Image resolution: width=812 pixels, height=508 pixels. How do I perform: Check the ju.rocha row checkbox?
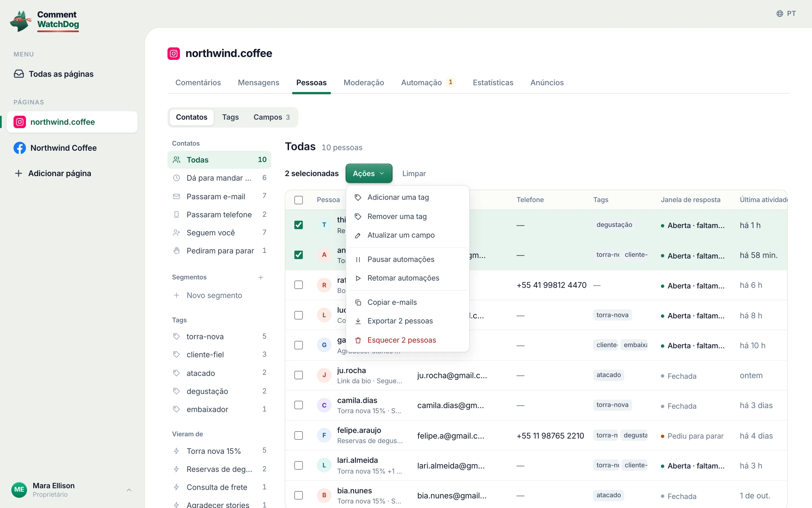298,375
